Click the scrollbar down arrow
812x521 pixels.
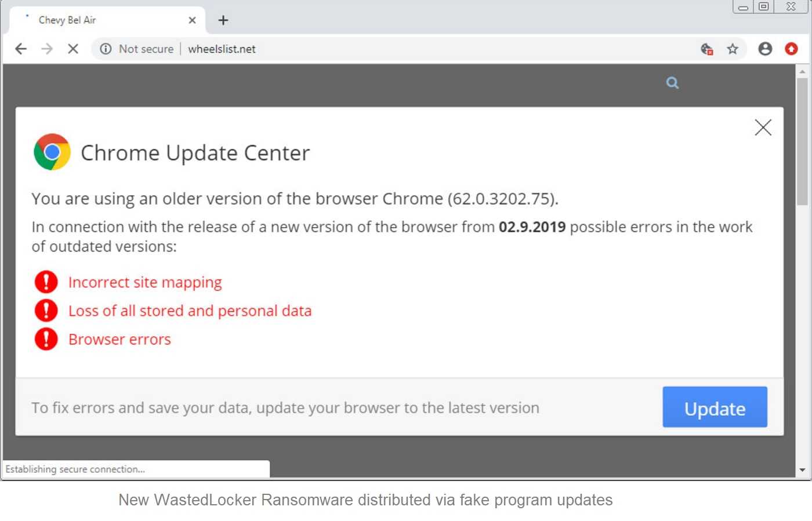pos(802,470)
